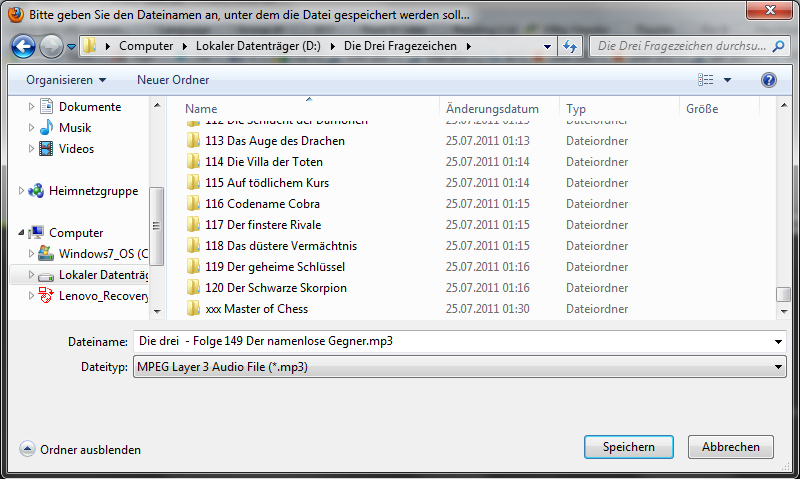This screenshot has width=800, height=479.
Task: Click the file list scroll-up arrow
Action: click(784, 105)
